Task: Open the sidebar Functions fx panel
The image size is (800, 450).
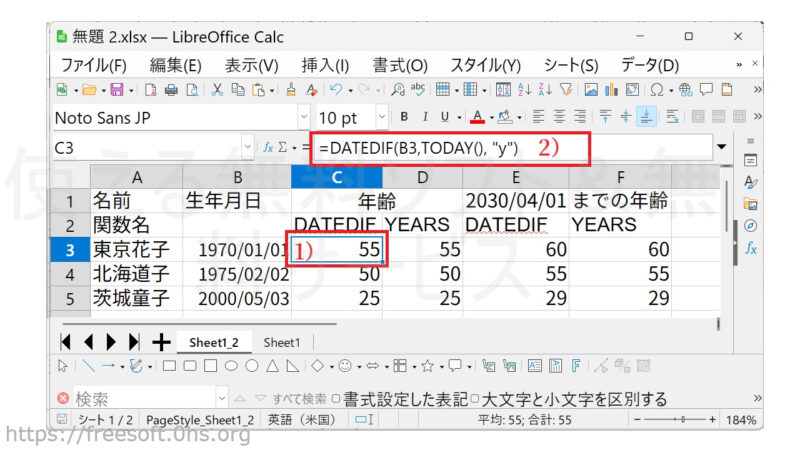Action: [750, 247]
